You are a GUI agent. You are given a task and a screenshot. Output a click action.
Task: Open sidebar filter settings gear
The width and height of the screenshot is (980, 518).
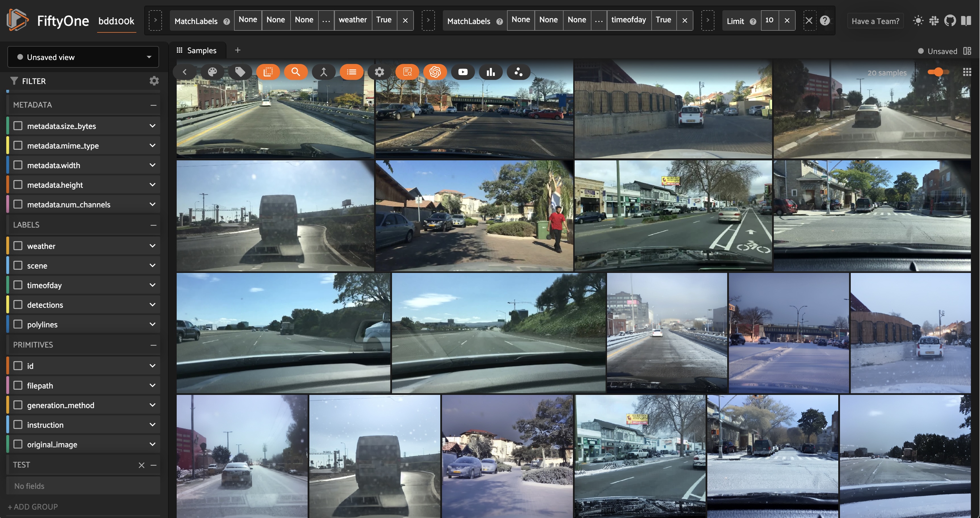pos(154,81)
